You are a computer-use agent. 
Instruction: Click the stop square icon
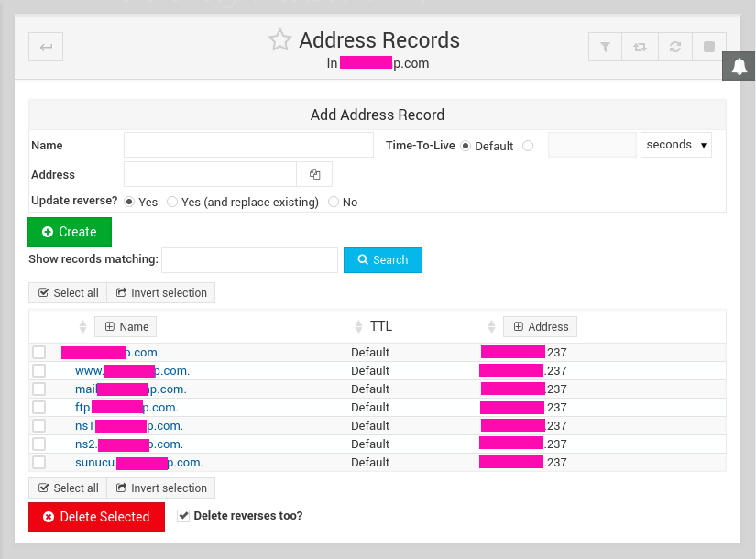709,47
